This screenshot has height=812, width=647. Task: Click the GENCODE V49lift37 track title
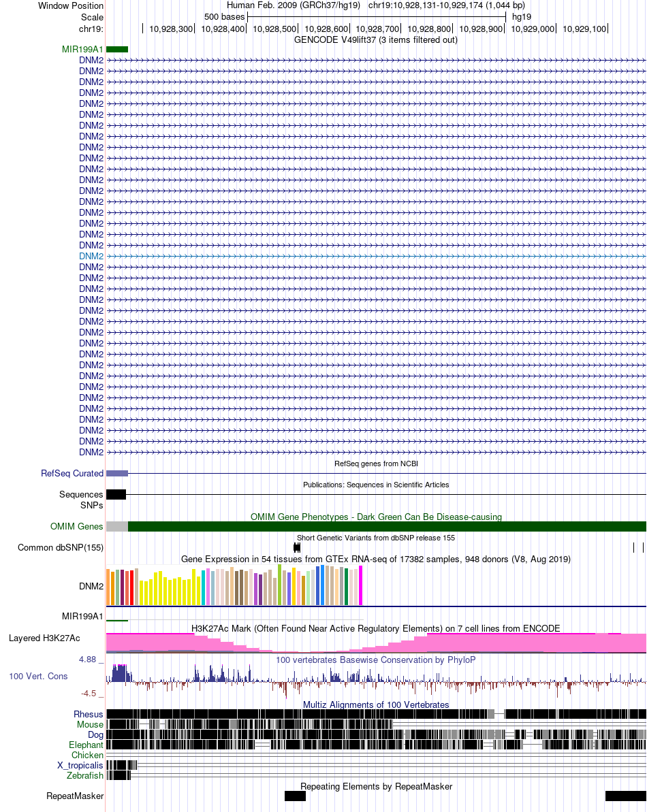coord(376,40)
